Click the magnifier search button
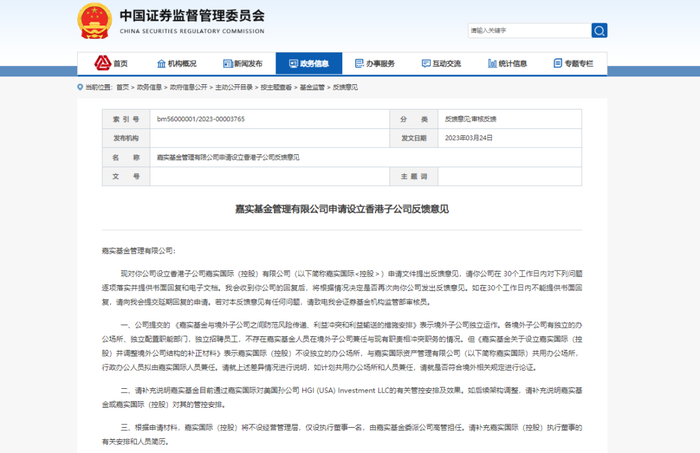This screenshot has height=453, width=700. pos(599,30)
